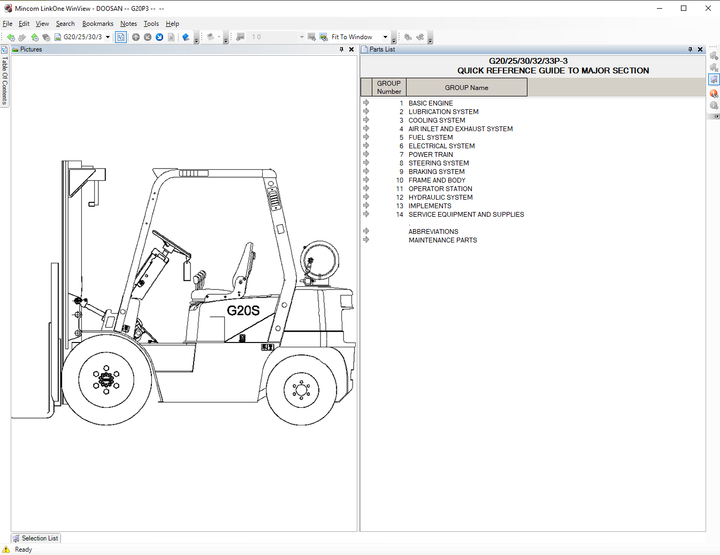Open the Edit menu
Screen dimensions: 720x555
pyautogui.click(x=24, y=23)
